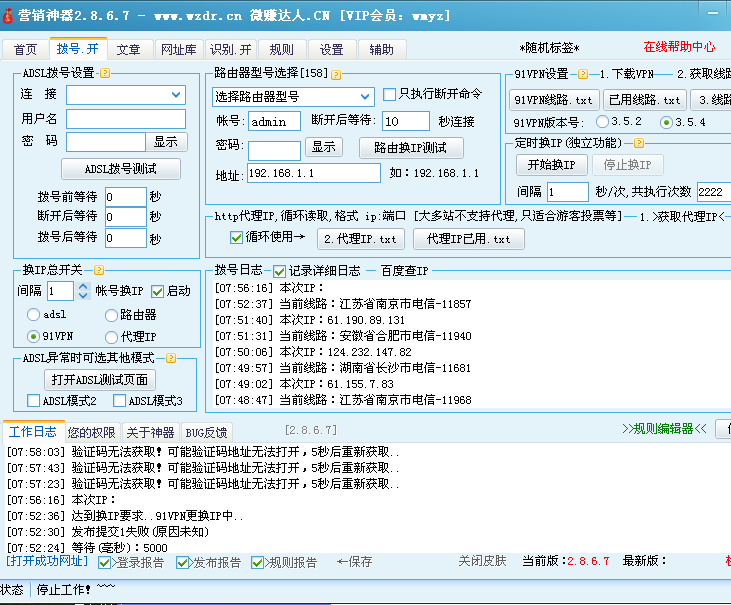Focus the router 地址 field 192.168.1.1

click(314, 173)
